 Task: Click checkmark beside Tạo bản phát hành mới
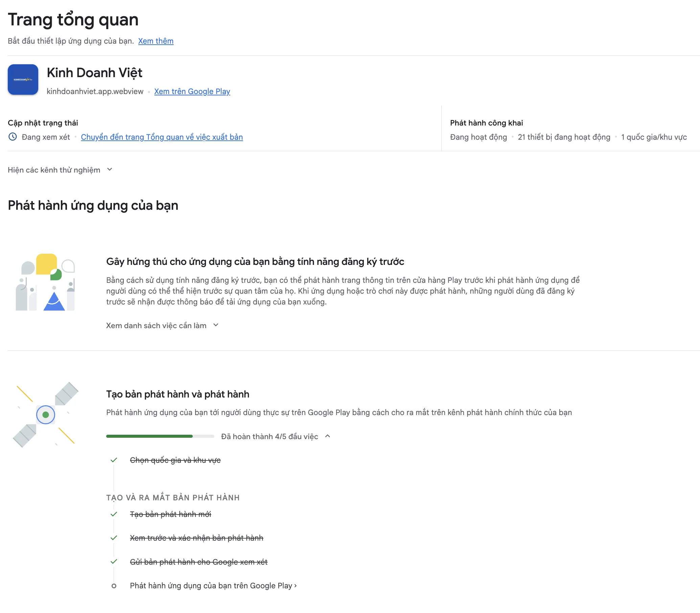(x=114, y=514)
